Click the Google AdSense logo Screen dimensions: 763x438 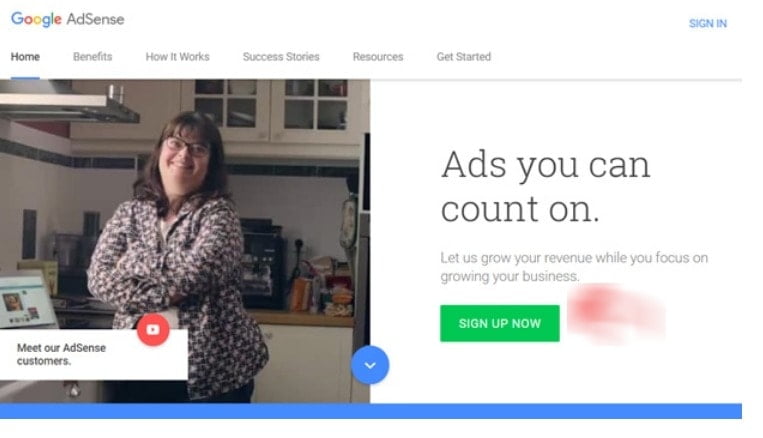(x=68, y=19)
